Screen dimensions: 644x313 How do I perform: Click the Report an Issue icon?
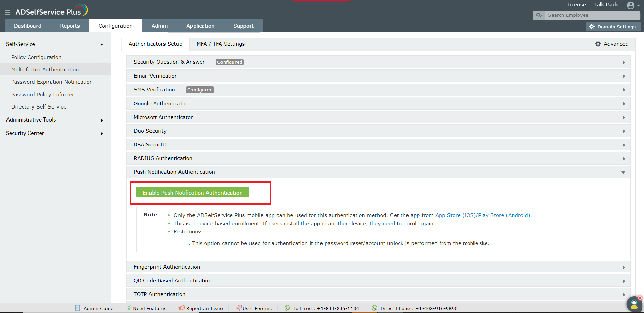coord(182,308)
